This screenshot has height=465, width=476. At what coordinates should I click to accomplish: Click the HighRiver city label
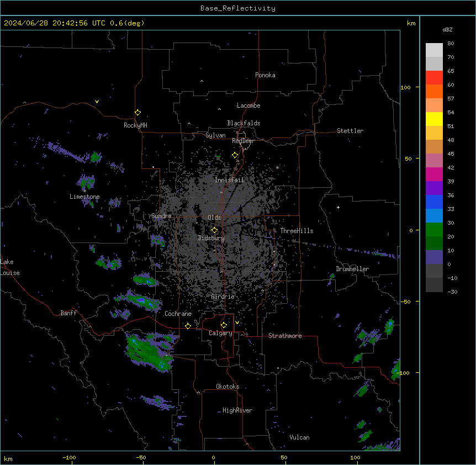point(237,410)
